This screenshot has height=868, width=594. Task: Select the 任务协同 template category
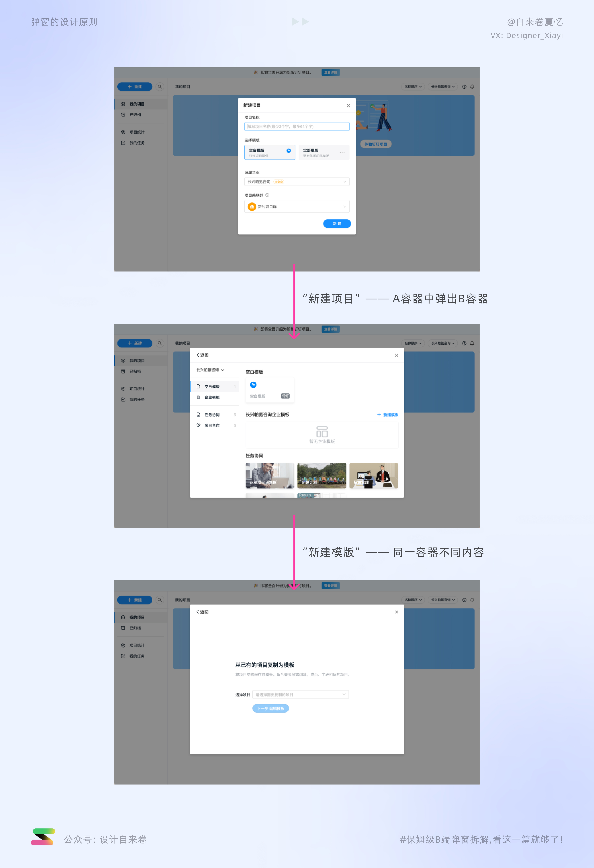coord(212,414)
